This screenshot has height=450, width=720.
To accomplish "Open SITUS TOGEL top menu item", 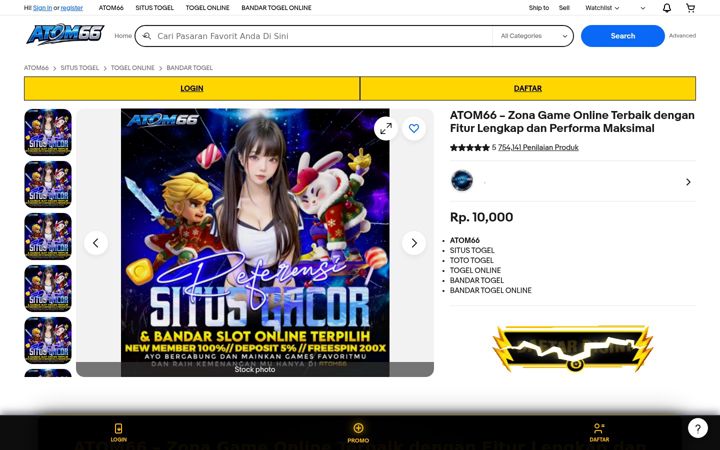I will coord(154,8).
